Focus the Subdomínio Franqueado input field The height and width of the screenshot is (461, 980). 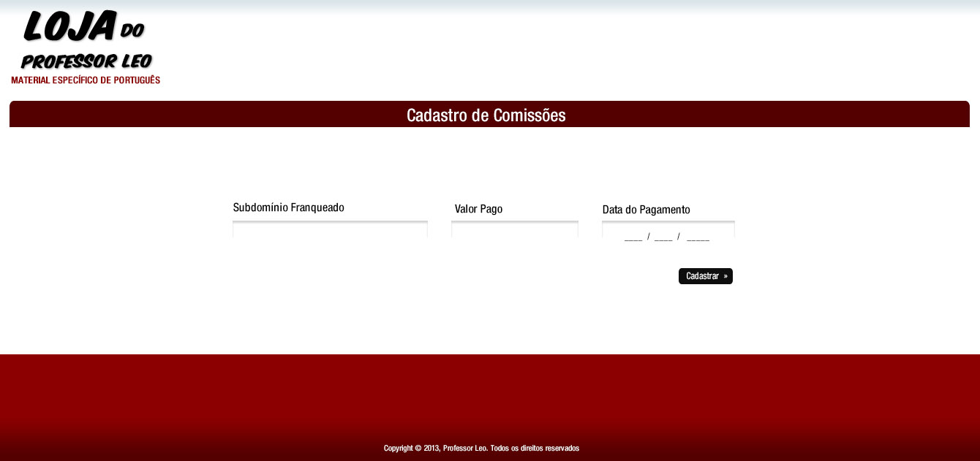click(x=330, y=230)
